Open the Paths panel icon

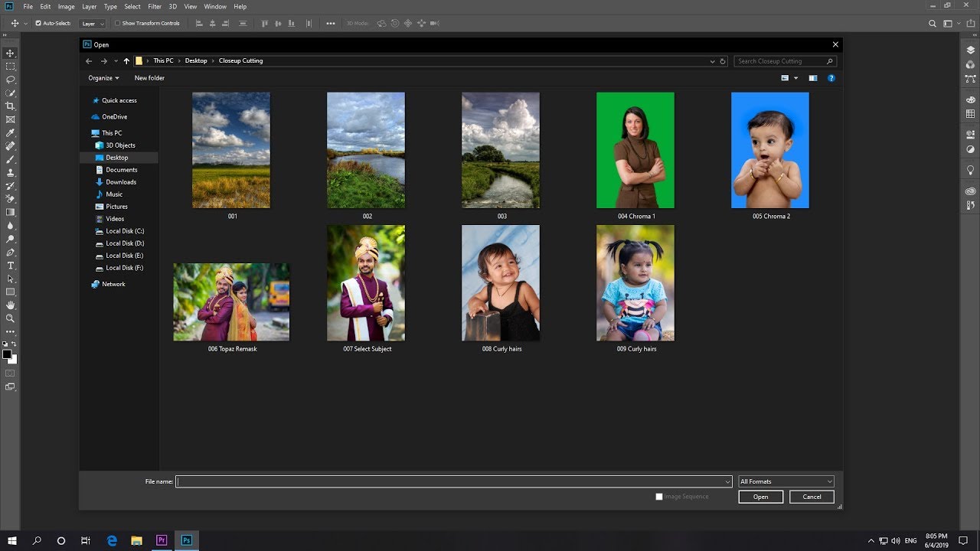pyautogui.click(x=971, y=78)
